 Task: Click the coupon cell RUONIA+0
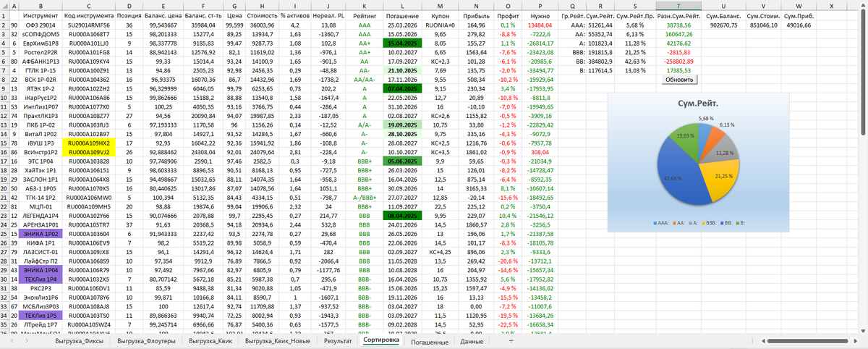point(441,25)
